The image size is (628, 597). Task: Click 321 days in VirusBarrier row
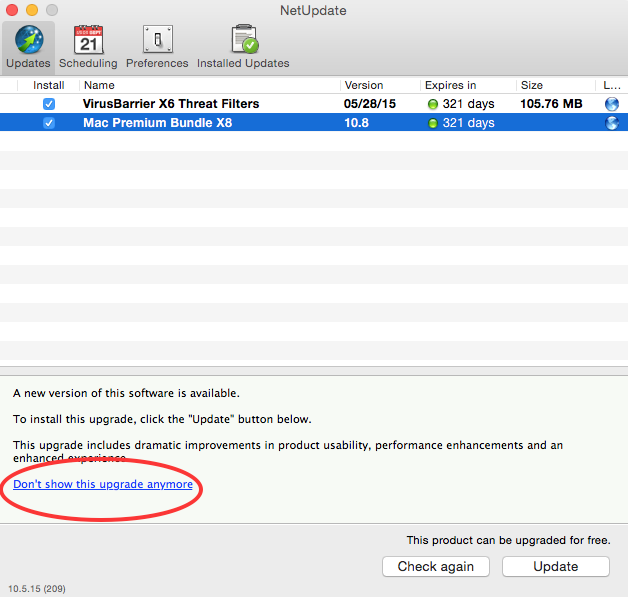coord(468,104)
